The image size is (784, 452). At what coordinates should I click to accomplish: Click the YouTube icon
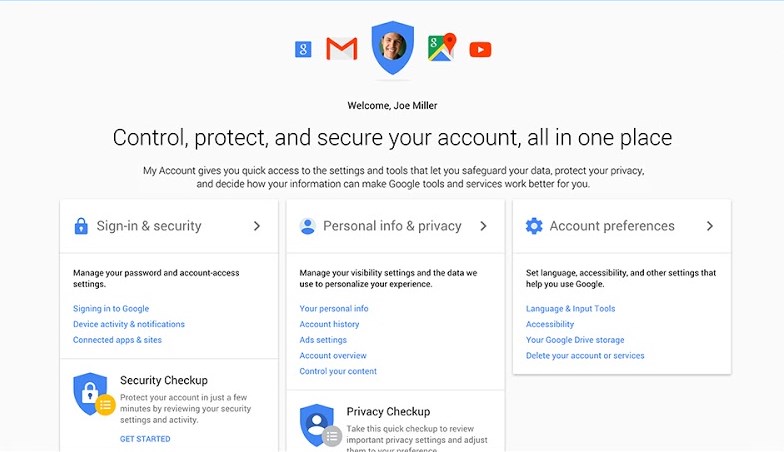point(480,49)
